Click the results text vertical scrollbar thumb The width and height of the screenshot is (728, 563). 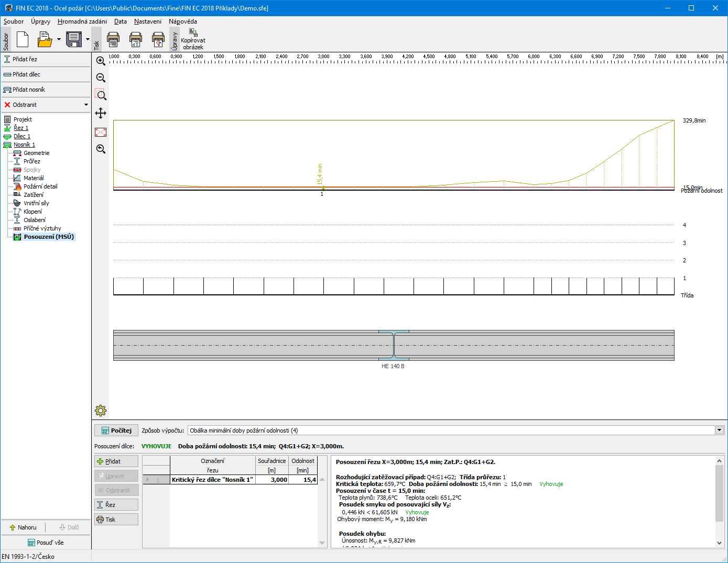coord(720,493)
